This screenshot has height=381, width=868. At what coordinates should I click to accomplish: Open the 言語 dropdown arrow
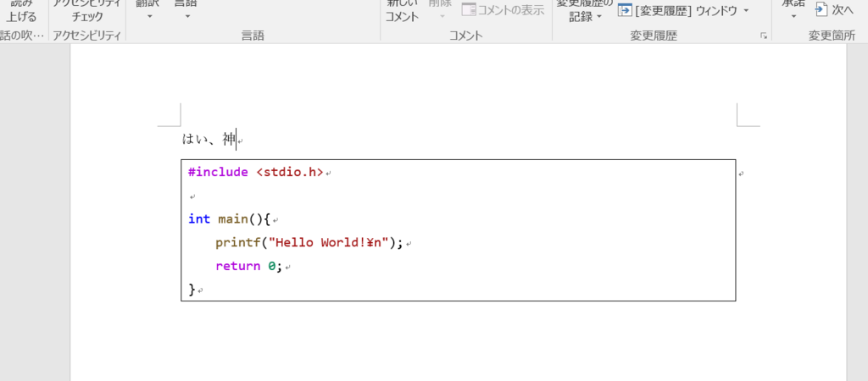pos(187,16)
